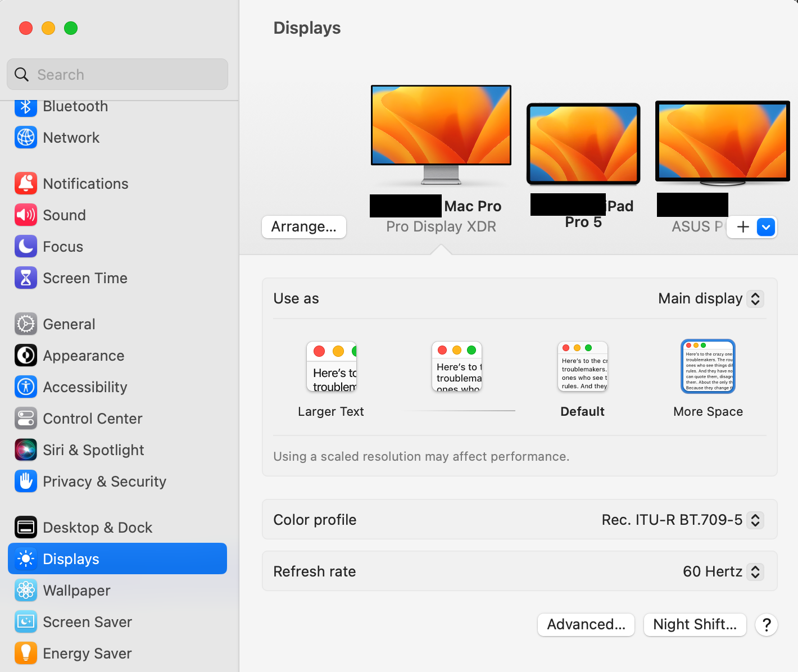Select the Pro Display XDR thumbnail
Viewport: 798px width, 672px height.
pyautogui.click(x=441, y=135)
